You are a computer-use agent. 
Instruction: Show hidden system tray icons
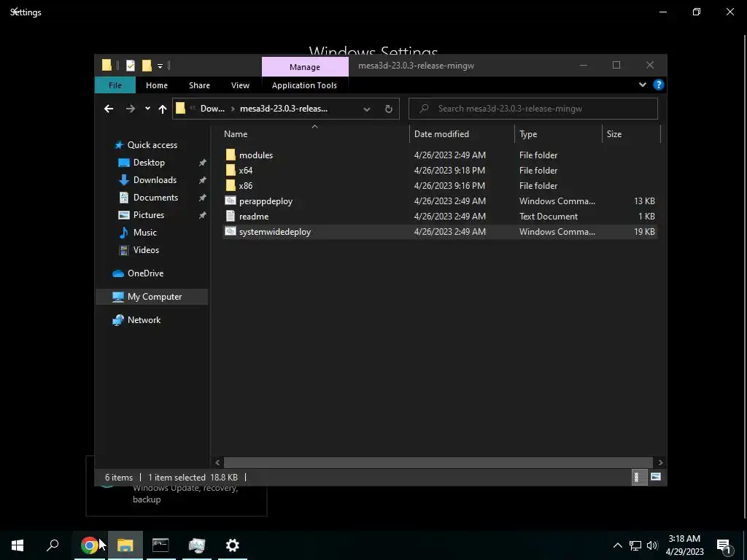[x=617, y=545]
